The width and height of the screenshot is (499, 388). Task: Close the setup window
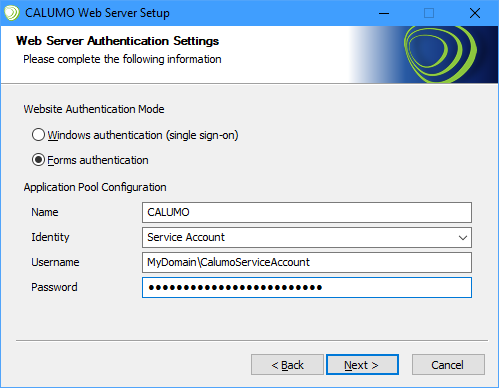coord(475,13)
